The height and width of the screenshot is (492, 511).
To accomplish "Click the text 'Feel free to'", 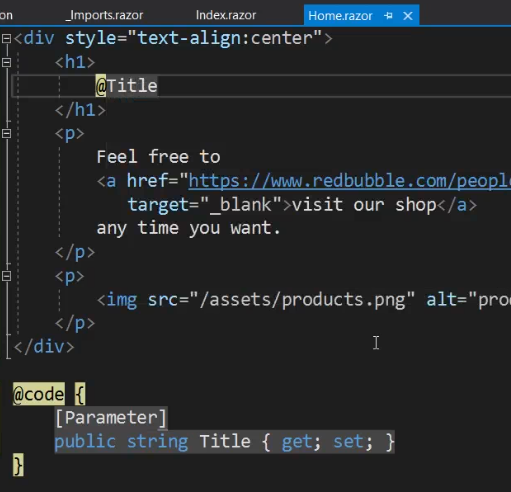I will tap(158, 157).
